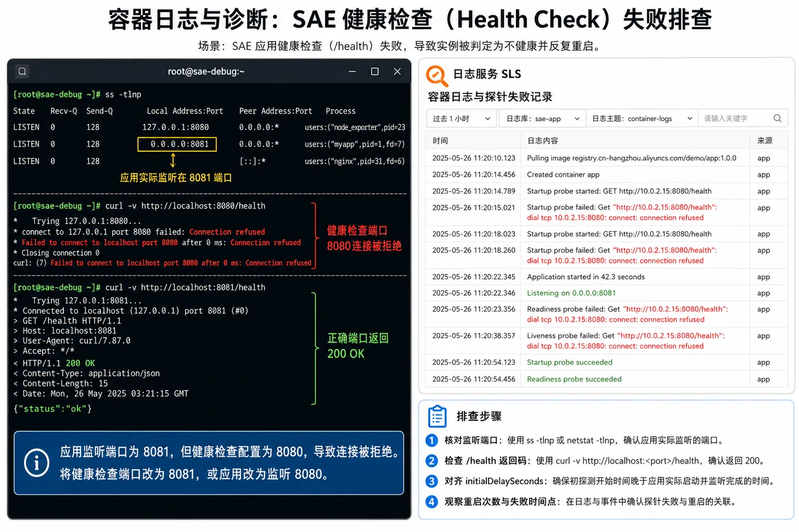The width and height of the screenshot is (799, 532).
Task: Click the info icon in blue note
Action: pyautogui.click(x=37, y=462)
